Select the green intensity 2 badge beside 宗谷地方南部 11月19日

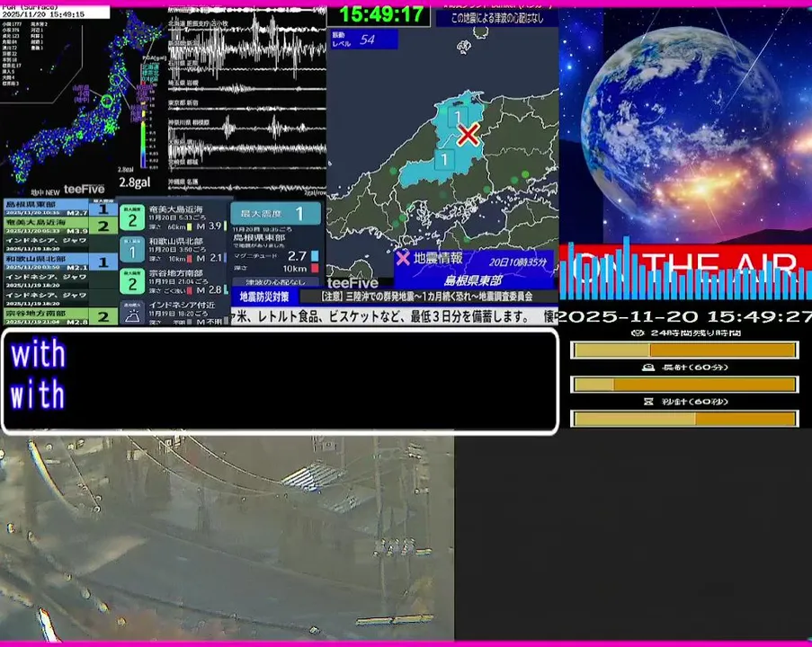[x=132, y=282]
